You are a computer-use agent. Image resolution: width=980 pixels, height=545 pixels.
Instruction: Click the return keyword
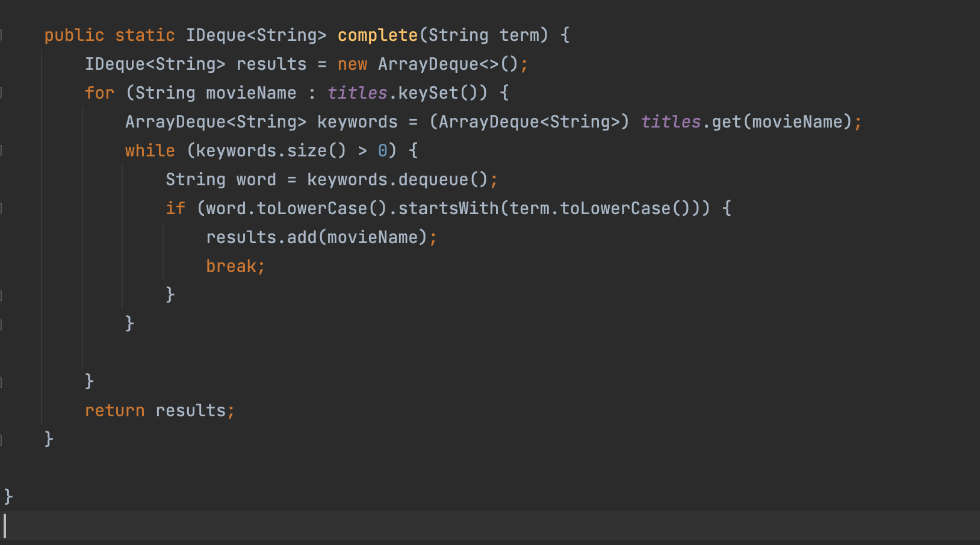(x=114, y=411)
